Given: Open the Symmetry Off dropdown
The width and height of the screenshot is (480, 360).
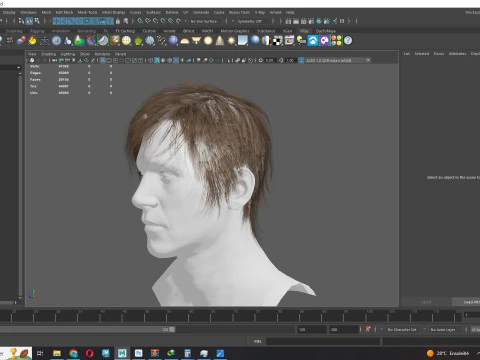Looking at the screenshot, I should 250,21.
